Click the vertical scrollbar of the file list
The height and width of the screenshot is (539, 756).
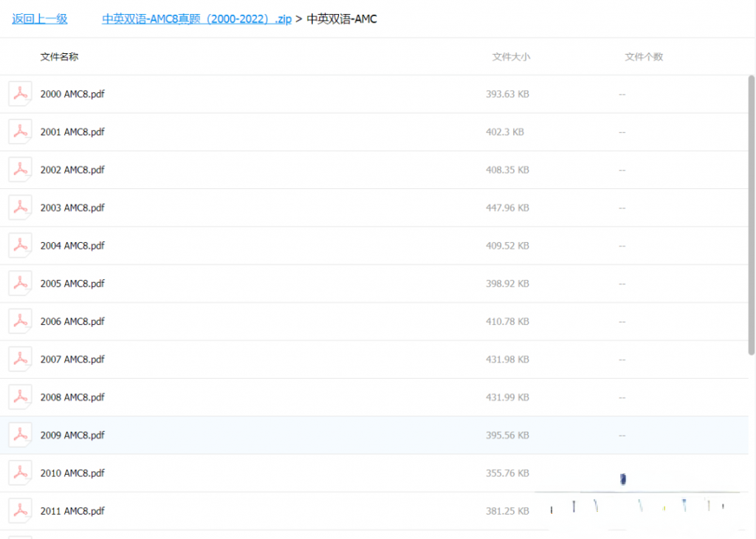[x=751, y=215]
